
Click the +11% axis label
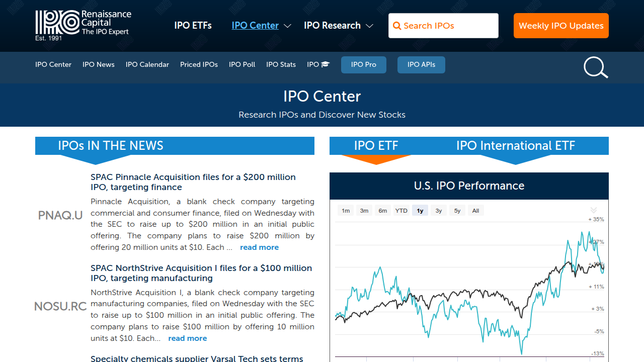pos(596,287)
